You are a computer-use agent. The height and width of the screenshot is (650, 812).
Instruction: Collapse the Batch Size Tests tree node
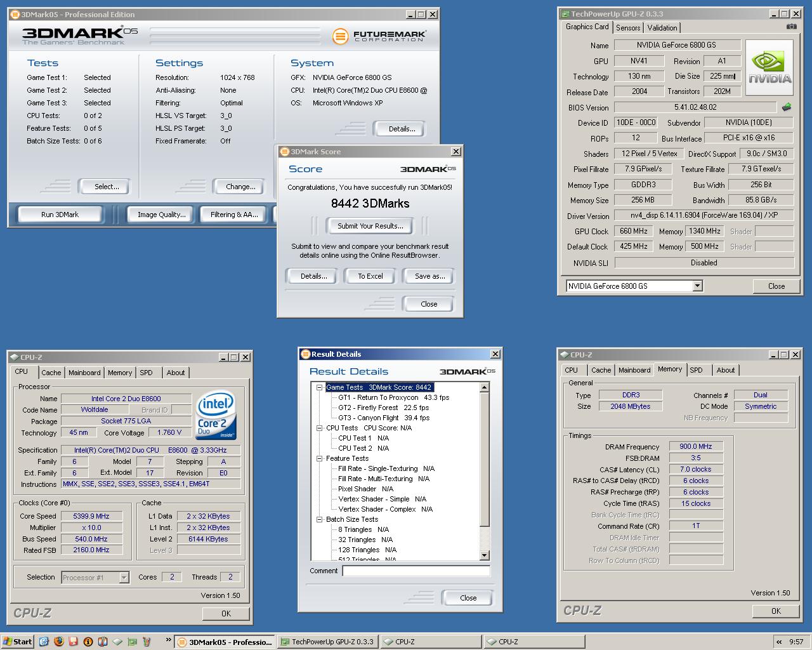coord(320,519)
